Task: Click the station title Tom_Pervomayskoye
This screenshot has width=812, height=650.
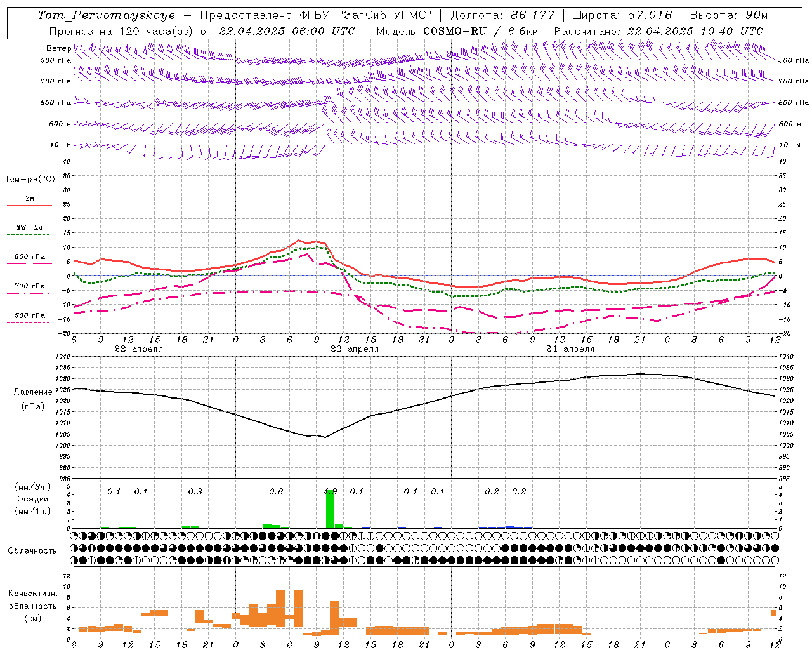Action: click(x=106, y=15)
